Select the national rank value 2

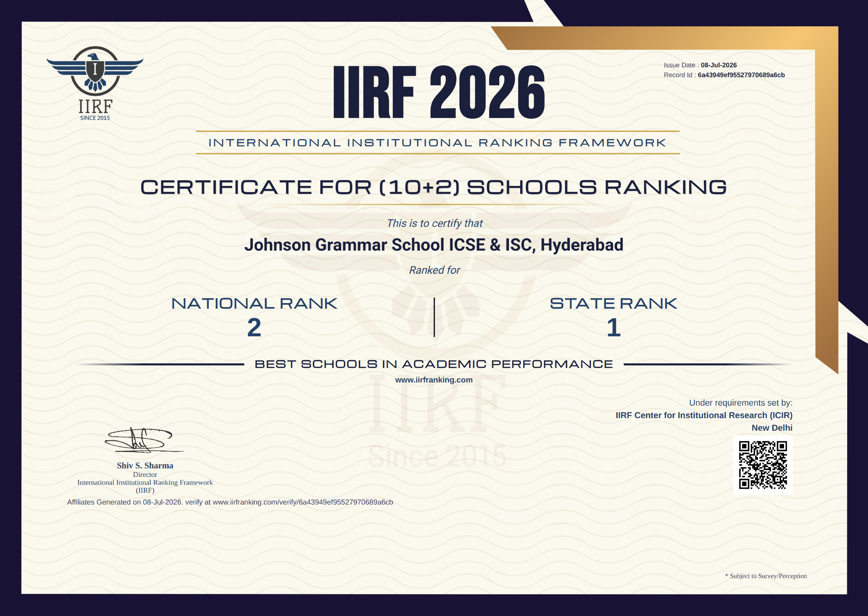point(254,327)
